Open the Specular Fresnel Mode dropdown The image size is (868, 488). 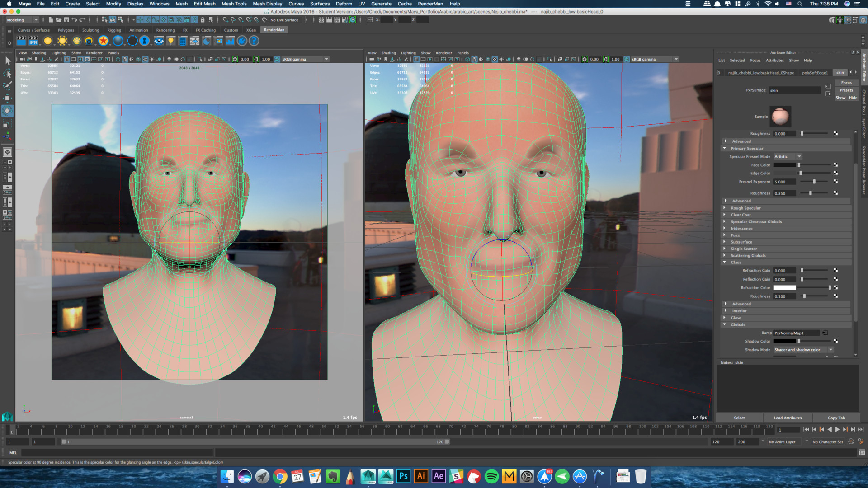[x=787, y=157]
